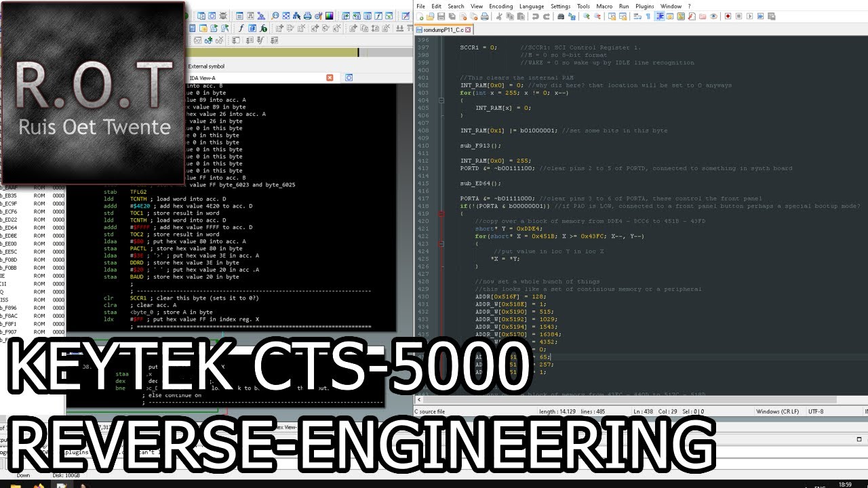
Task: Click sub_F913(); call in code
Action: click(481, 146)
